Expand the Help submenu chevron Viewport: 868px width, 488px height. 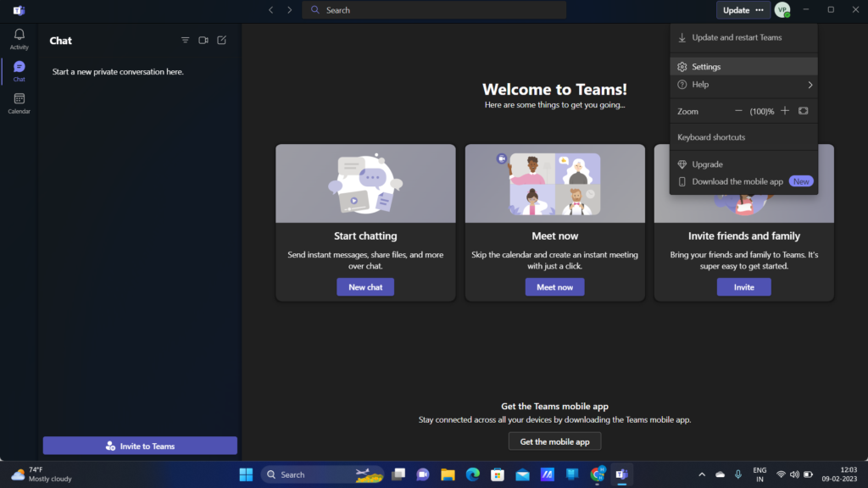pyautogui.click(x=810, y=85)
